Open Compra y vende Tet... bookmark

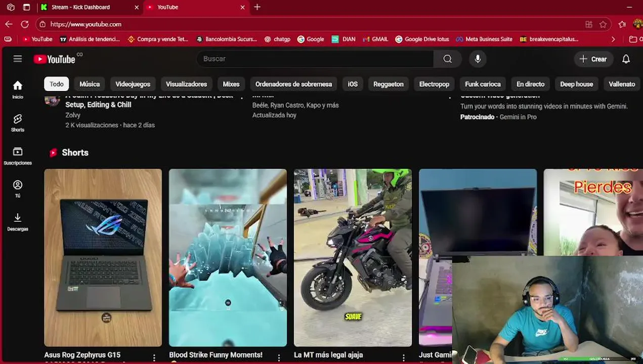pyautogui.click(x=158, y=39)
